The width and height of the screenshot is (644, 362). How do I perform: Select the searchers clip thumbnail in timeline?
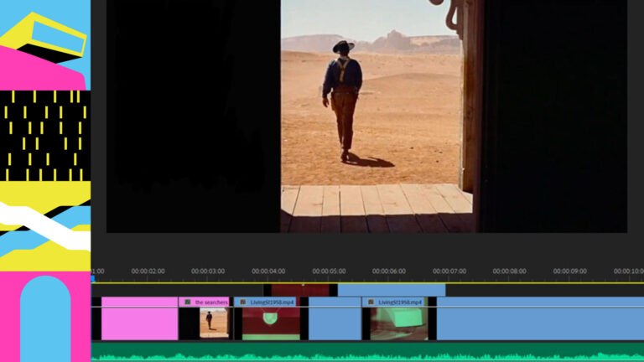214,323
